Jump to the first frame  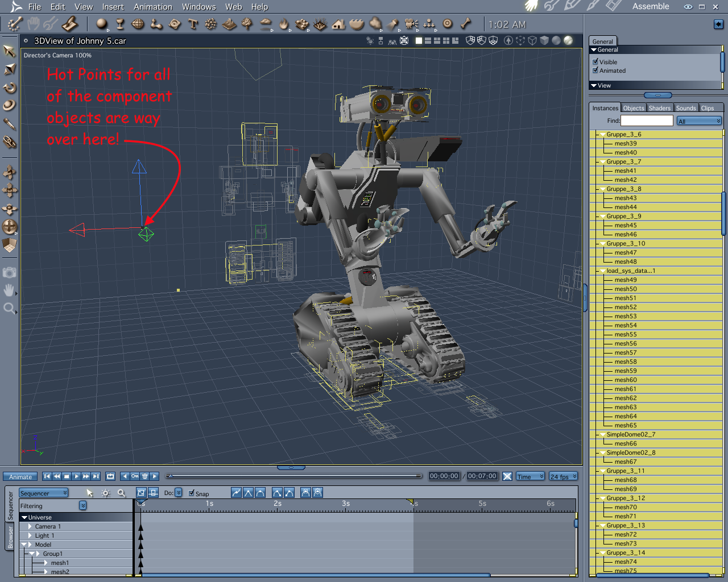pos(47,476)
